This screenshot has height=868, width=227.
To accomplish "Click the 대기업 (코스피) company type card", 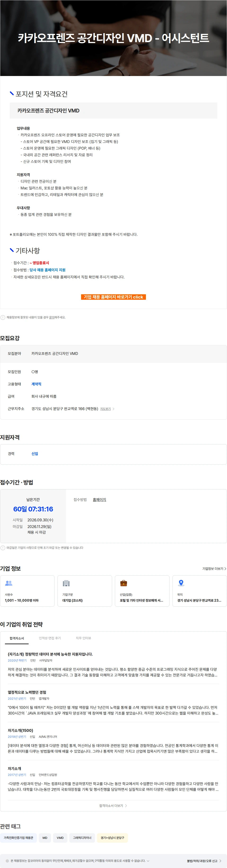I will [x=85, y=591].
